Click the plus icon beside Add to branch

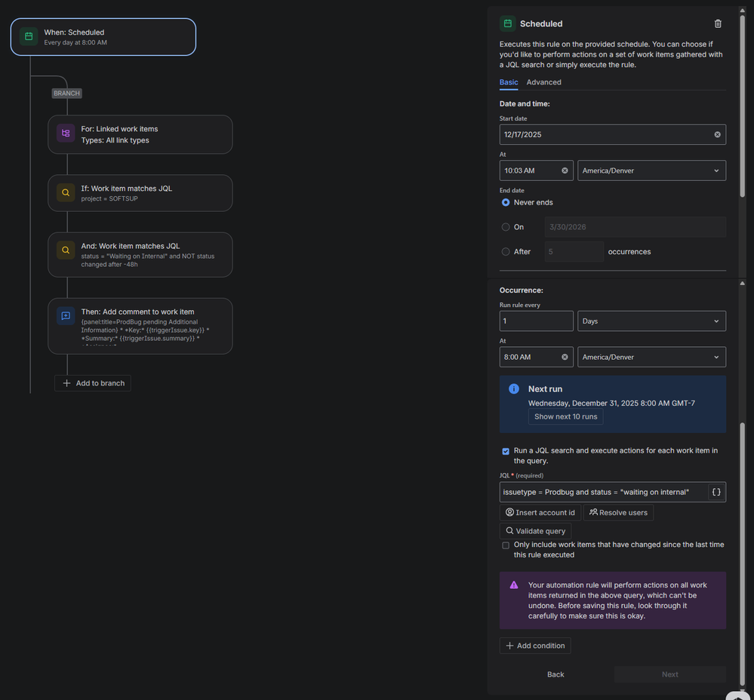[67, 383]
